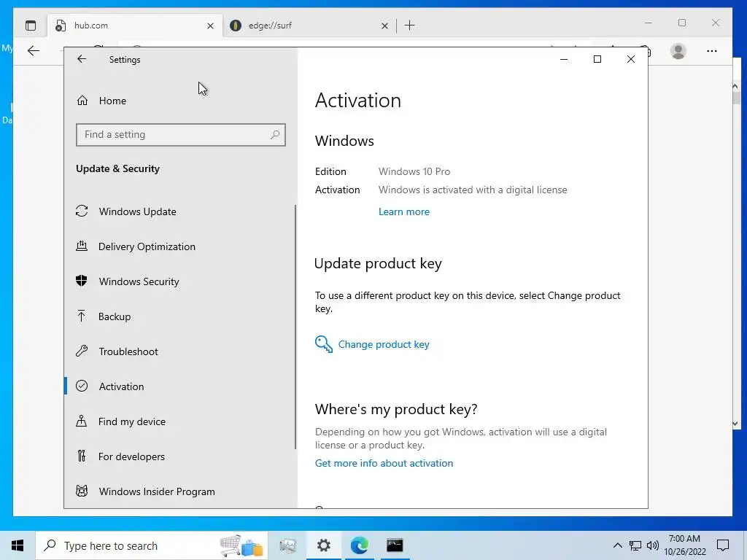The image size is (747, 560).
Task: Click Change product key link
Action: tap(384, 344)
